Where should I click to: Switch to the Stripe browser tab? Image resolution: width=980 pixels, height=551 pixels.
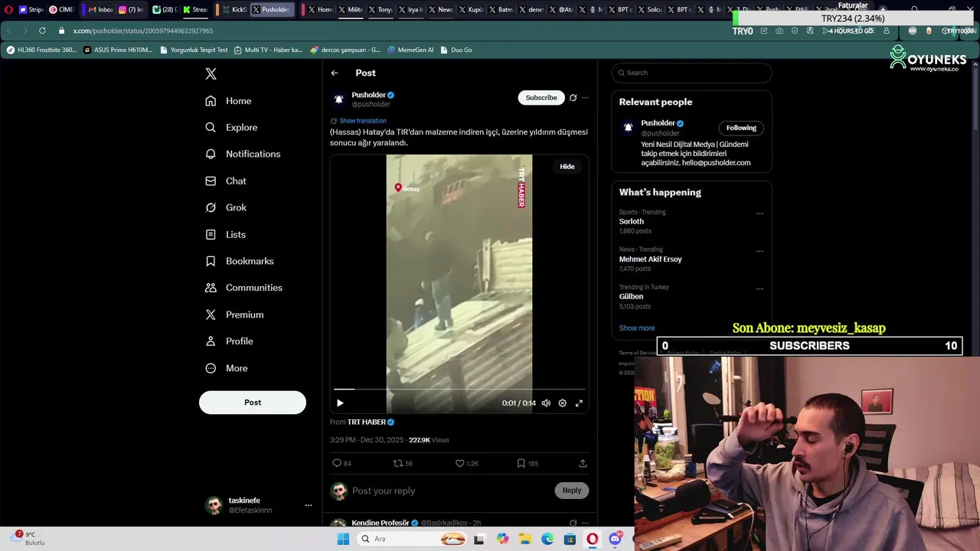(31, 10)
